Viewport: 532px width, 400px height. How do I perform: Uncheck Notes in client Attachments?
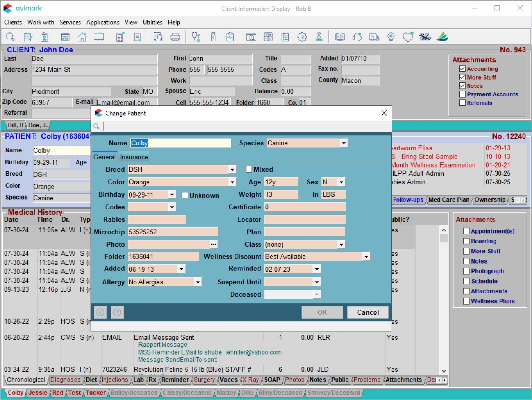point(462,86)
